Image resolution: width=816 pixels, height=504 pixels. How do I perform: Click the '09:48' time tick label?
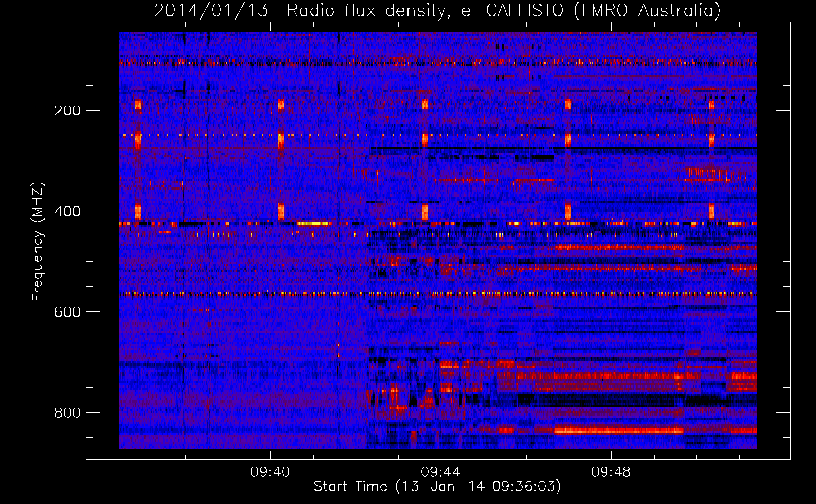[x=611, y=472]
